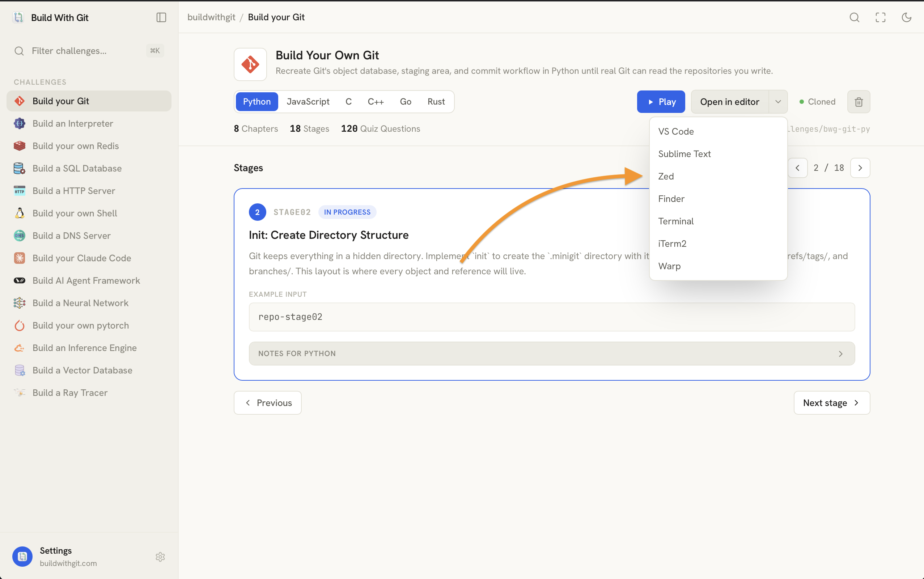
Task: Open Build your Git challenge
Action: tap(89, 101)
